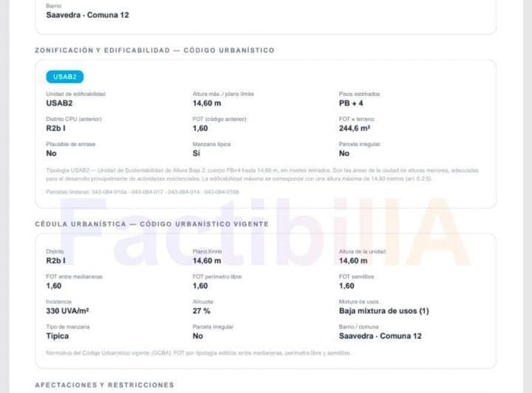Click the Cédula Urbanística section header
532x393 pixels.
click(152, 224)
